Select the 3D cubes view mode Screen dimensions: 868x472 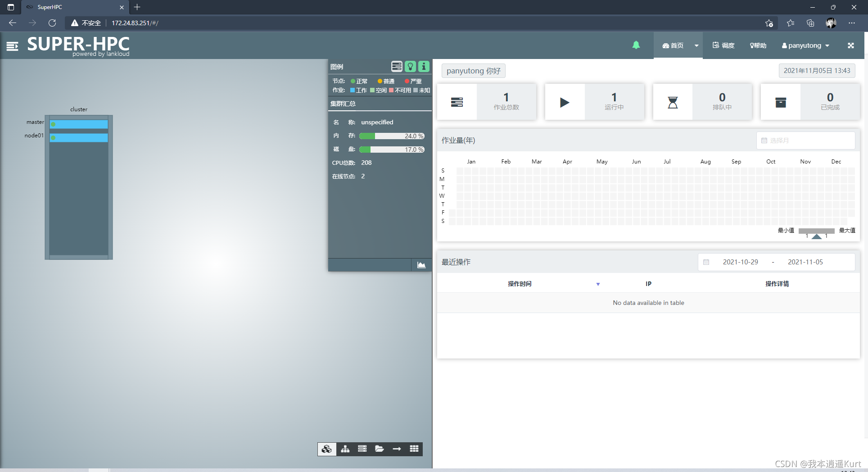click(327, 449)
